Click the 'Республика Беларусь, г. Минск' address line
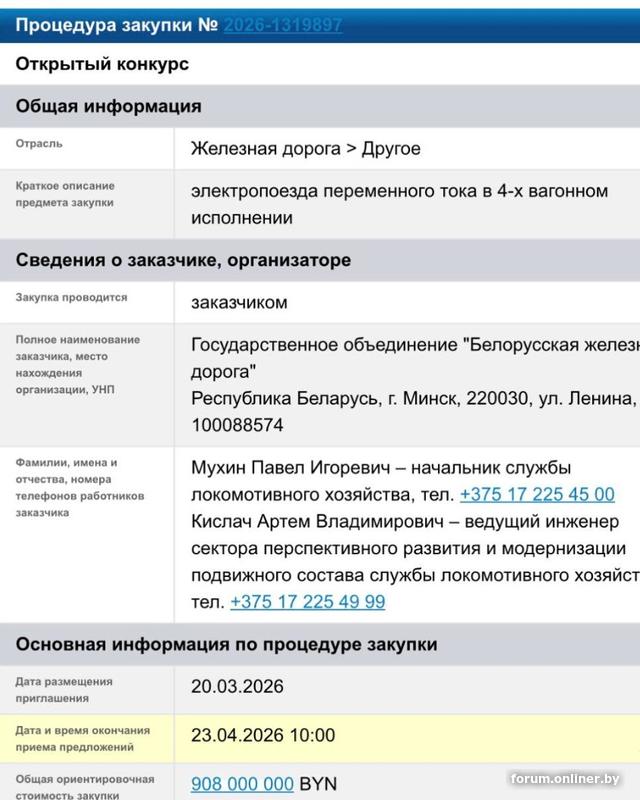 (x=414, y=398)
